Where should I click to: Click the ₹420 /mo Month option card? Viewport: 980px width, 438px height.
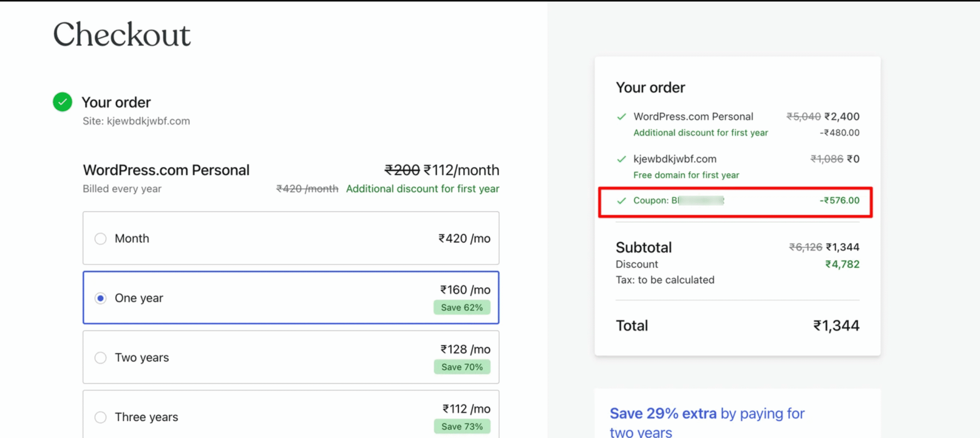[x=291, y=238]
